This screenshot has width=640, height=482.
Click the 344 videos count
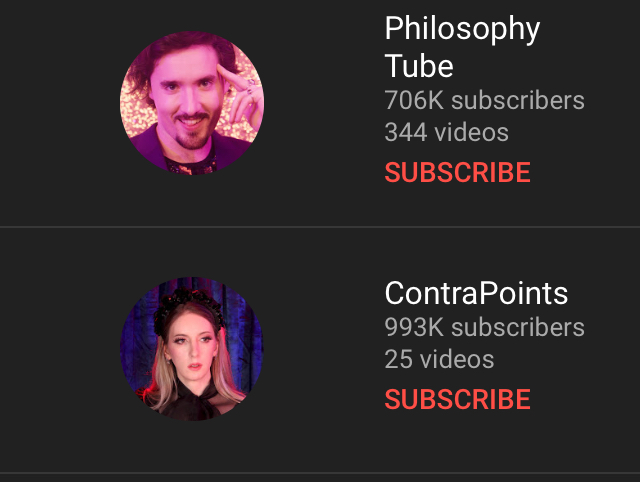tap(447, 132)
